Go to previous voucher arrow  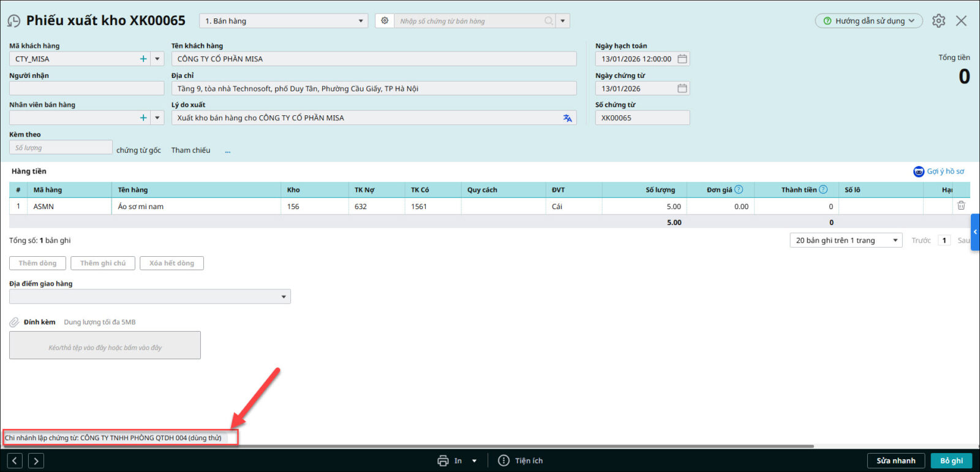(15, 461)
